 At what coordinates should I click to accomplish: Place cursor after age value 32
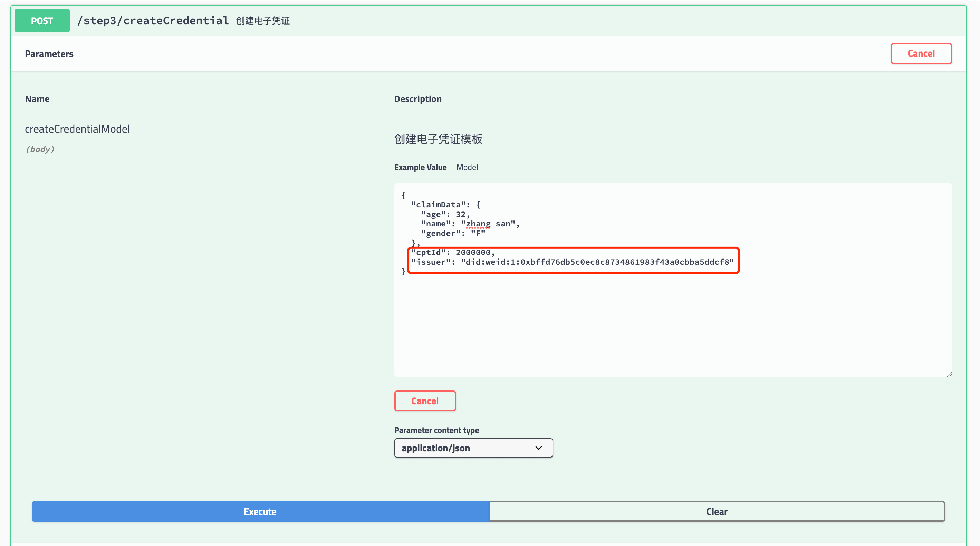tap(465, 214)
